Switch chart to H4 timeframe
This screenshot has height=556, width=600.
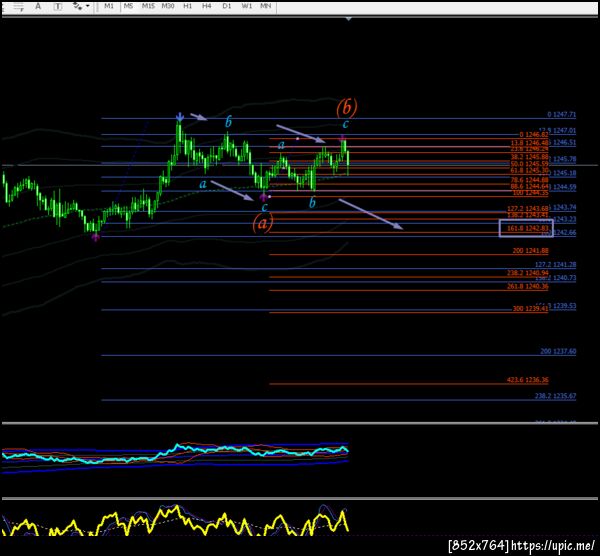[x=207, y=6]
